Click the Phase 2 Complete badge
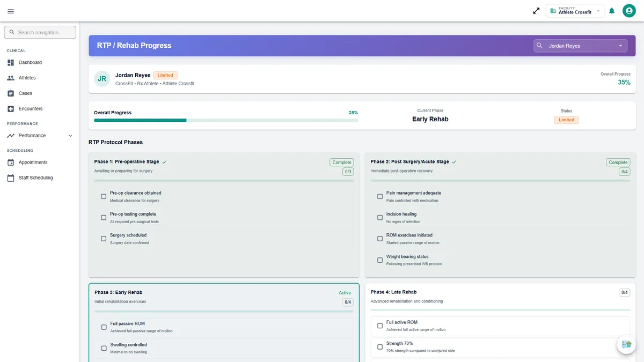 (x=618, y=162)
